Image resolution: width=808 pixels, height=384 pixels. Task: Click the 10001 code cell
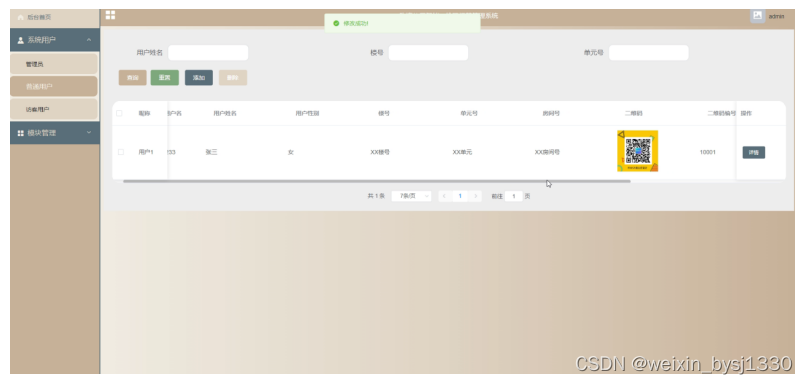pos(708,153)
